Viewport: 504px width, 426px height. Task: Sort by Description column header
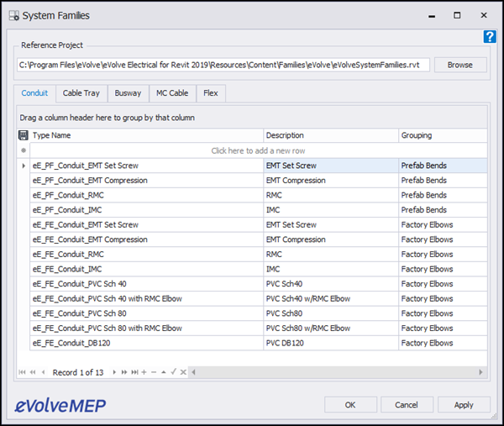click(x=331, y=135)
